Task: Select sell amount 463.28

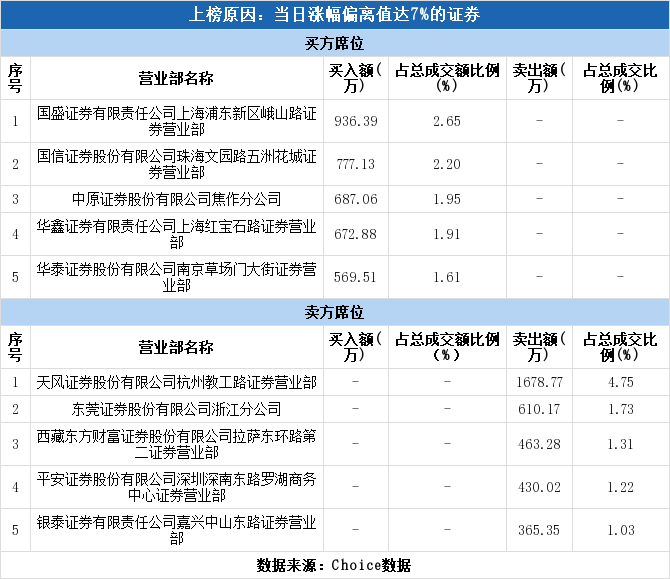Action: tap(539, 444)
